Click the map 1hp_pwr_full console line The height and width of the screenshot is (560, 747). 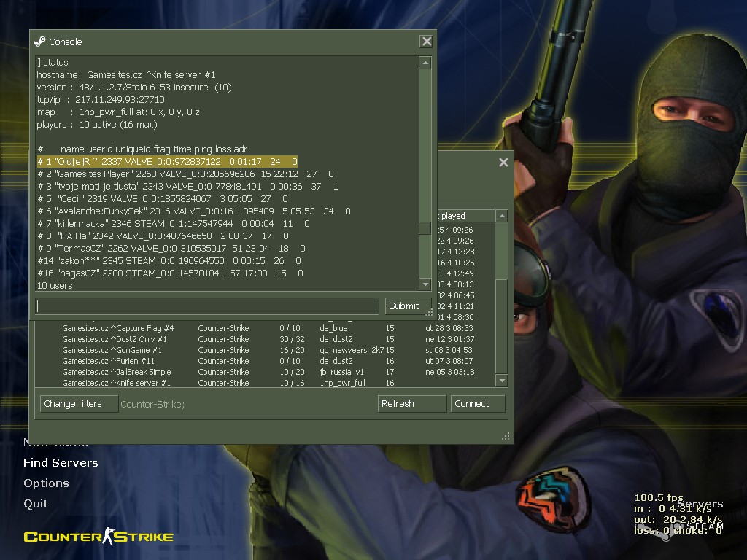[x=118, y=112]
